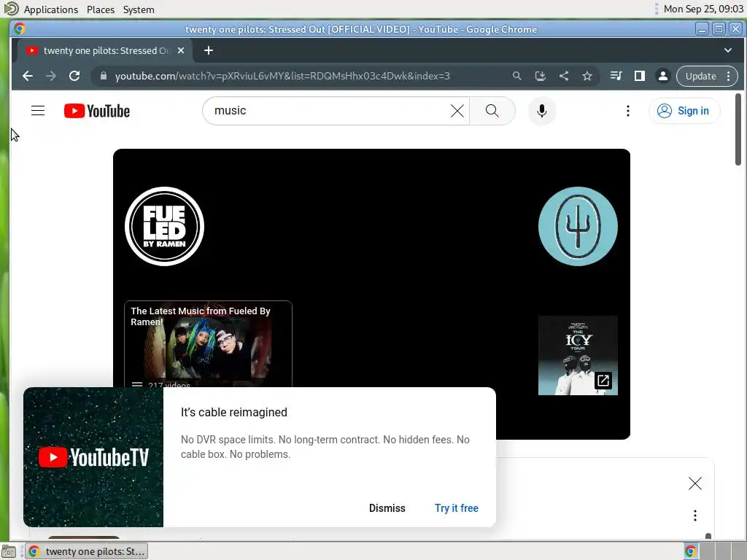This screenshot has height=560, width=747.
Task: Share this page icon
Action: (x=564, y=76)
